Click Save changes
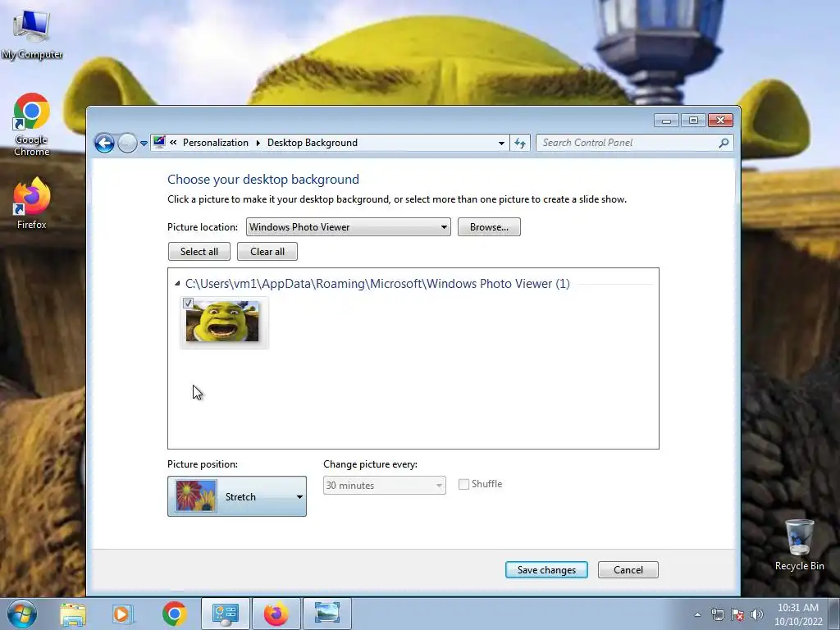Screen dimensions: 840x630 [546, 570]
